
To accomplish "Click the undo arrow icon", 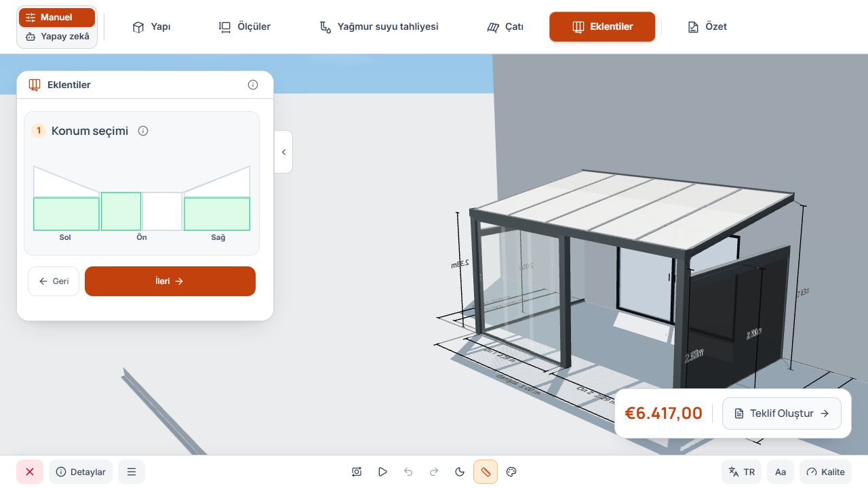I will coord(408,472).
